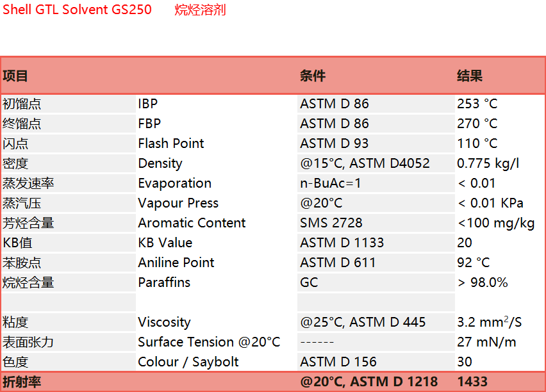Click the cell 'Evaporation'
Viewport: 546px width, 392px height.
pos(175,183)
